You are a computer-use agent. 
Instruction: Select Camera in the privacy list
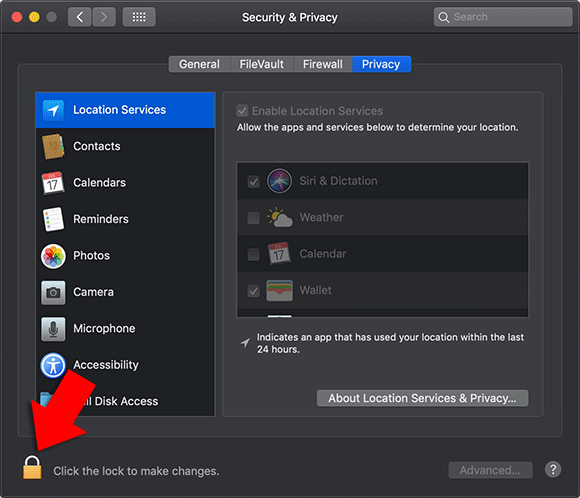125,292
